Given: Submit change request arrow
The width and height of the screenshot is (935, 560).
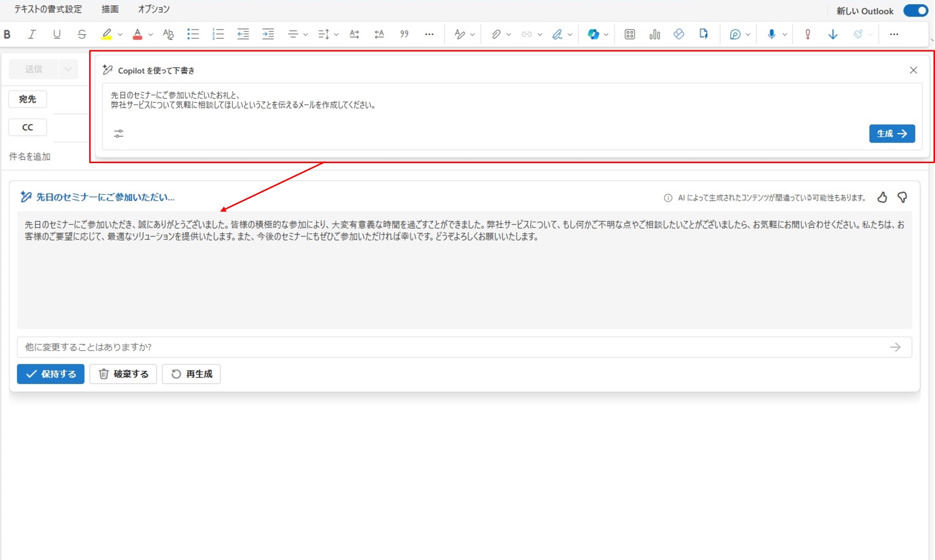Looking at the screenshot, I should (x=896, y=347).
